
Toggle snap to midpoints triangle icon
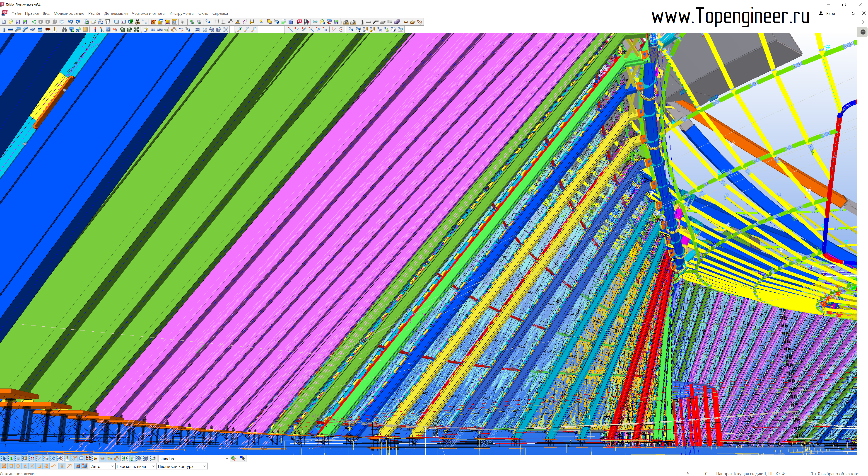(x=25, y=466)
